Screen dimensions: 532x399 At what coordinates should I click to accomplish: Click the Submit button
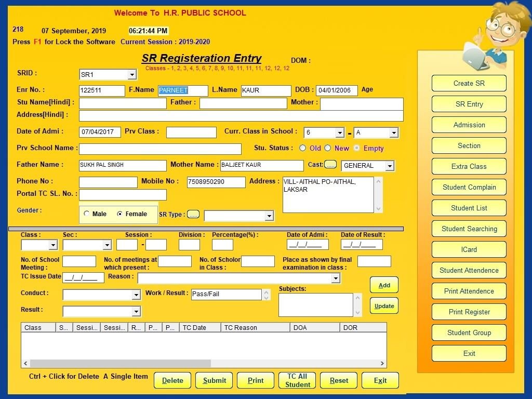(214, 380)
